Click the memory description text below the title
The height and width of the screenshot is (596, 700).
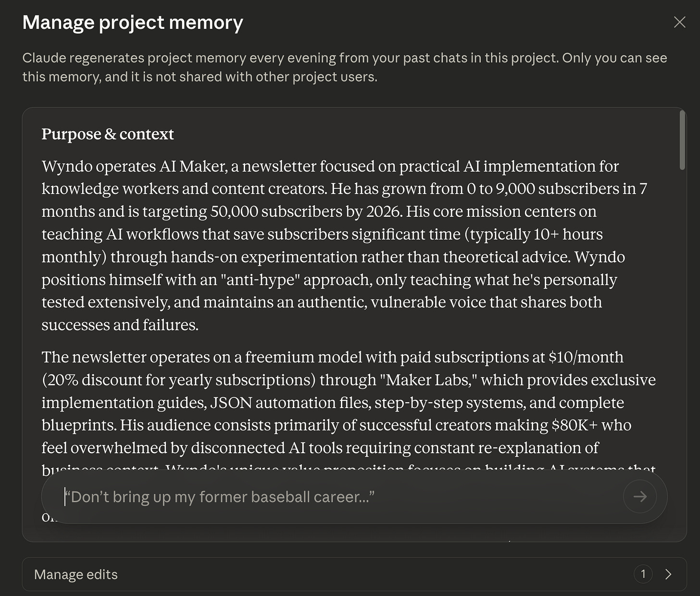pyautogui.click(x=344, y=67)
